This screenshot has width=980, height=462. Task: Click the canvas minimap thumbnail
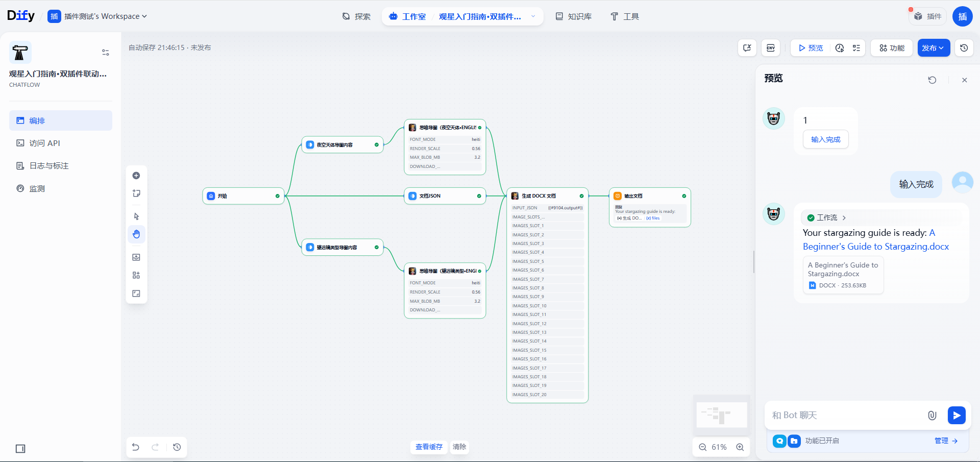(722, 415)
